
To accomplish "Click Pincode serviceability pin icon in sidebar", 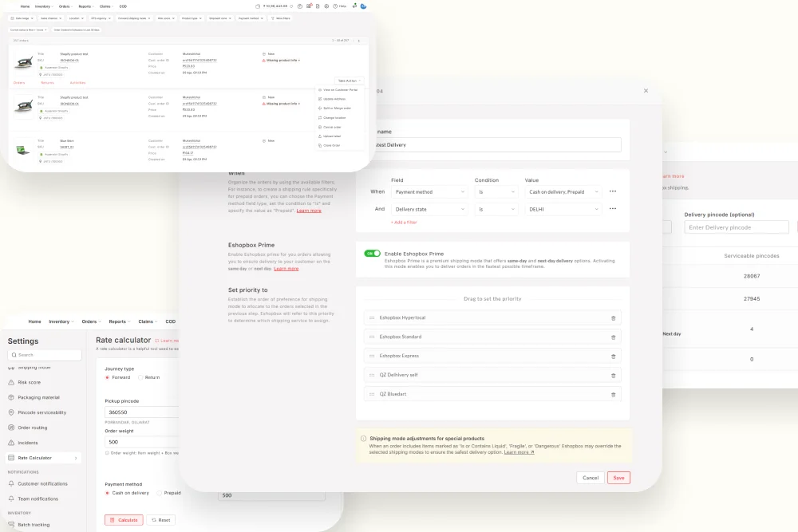I will coord(11,412).
